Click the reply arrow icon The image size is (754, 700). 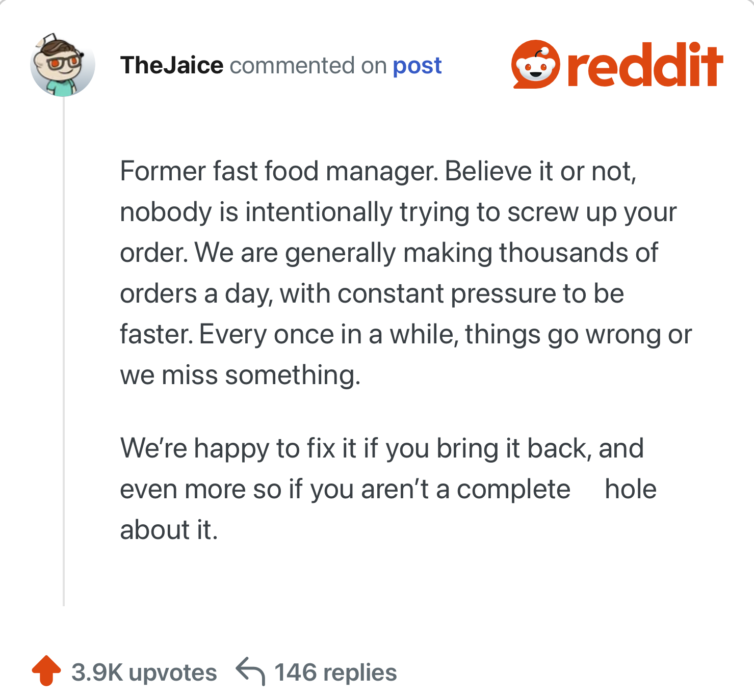pos(250,671)
